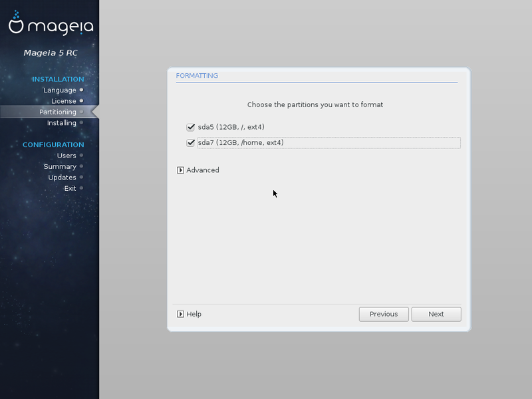This screenshot has height=399, width=532.
Task: Click Next to proceed with formatting
Action: [436, 314]
